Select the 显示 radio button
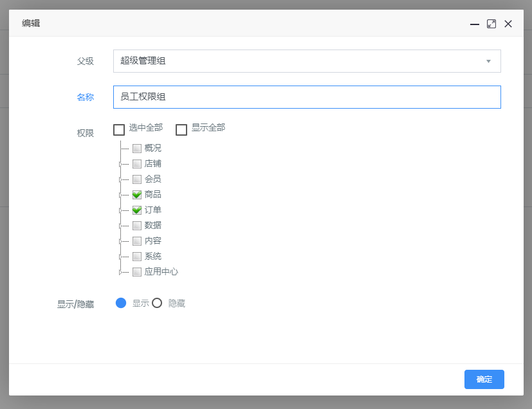Image resolution: width=532 pixels, height=409 pixels. click(x=121, y=303)
